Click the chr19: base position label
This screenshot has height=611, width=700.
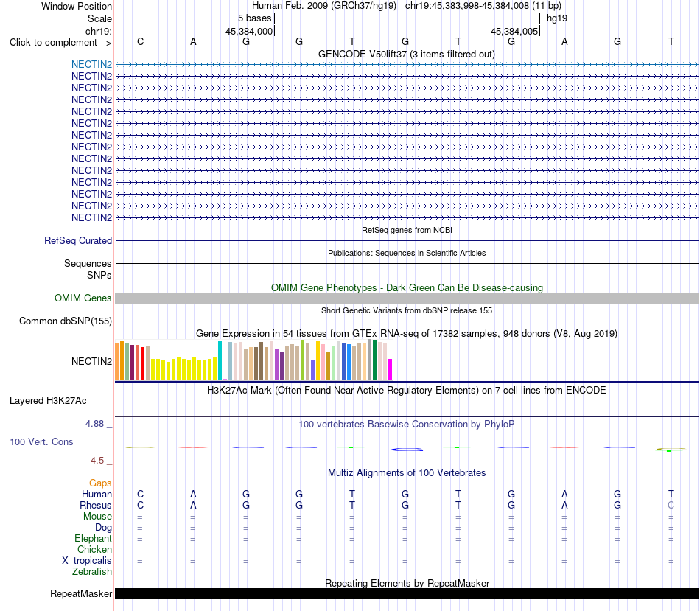(x=98, y=31)
